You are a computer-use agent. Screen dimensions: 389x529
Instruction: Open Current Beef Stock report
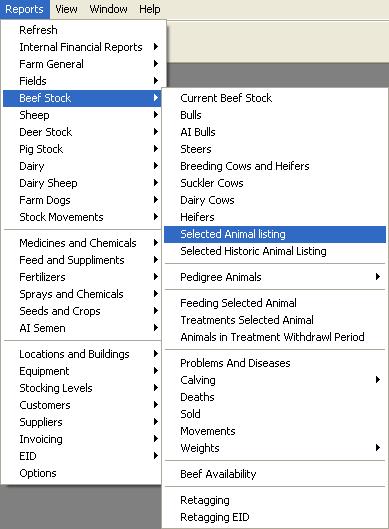coord(275,98)
